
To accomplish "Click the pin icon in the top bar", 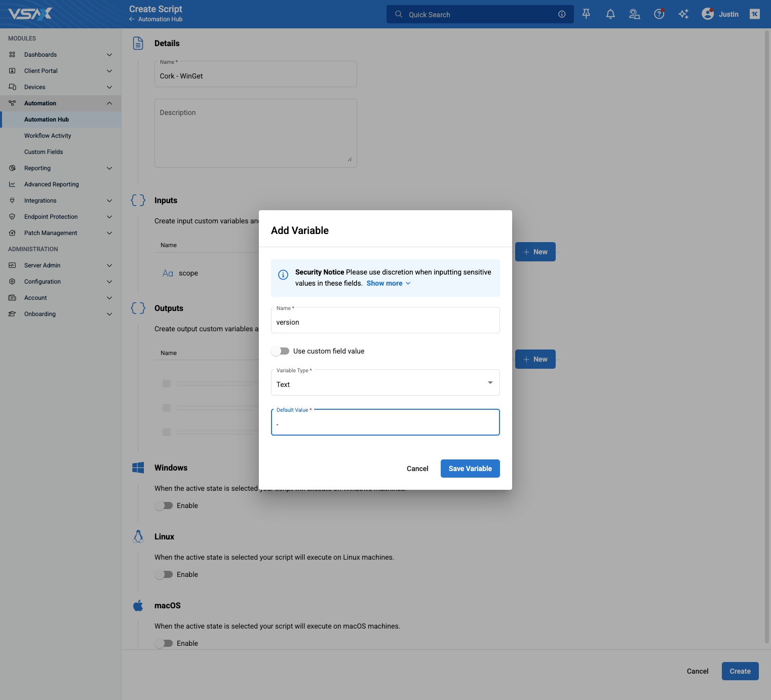I will 586,14.
